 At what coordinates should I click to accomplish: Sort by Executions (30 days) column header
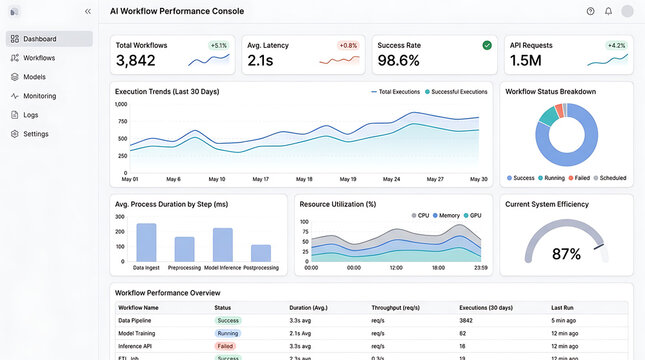(x=486, y=307)
